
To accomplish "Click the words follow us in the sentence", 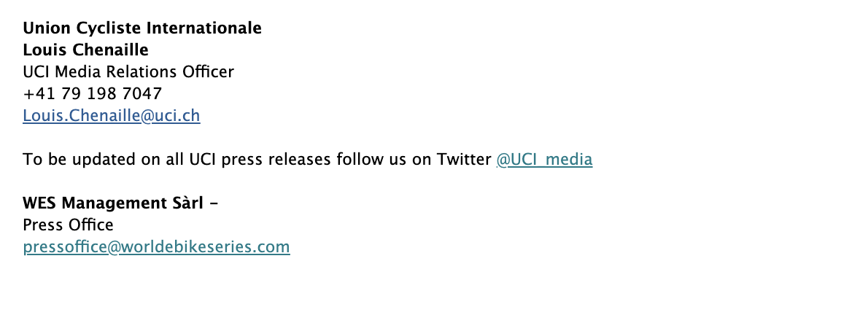I will coord(375,160).
